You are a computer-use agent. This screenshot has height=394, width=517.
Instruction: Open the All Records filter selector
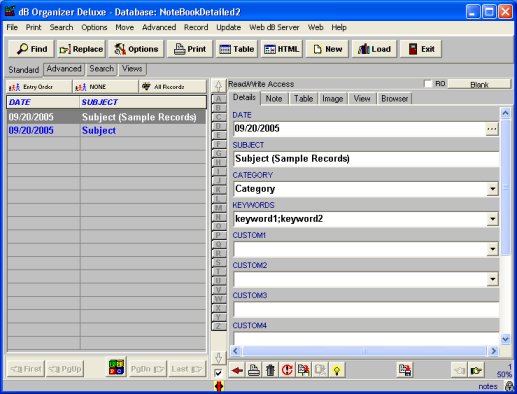click(x=173, y=87)
